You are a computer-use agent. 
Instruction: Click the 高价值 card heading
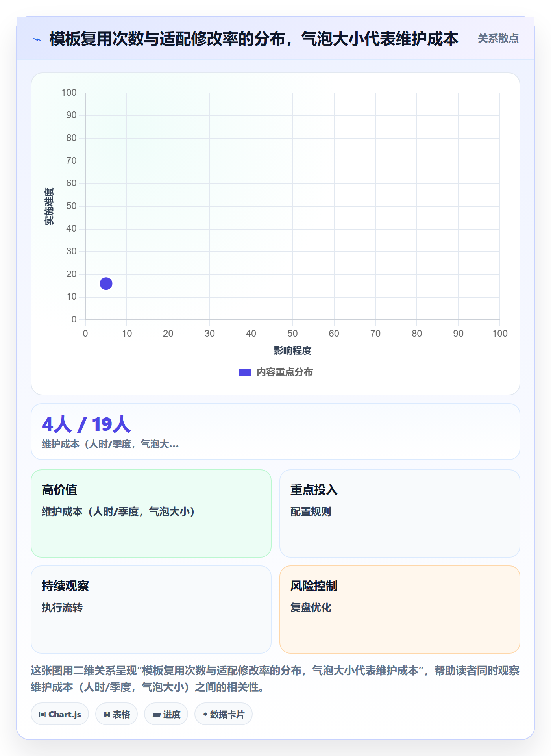pos(59,490)
